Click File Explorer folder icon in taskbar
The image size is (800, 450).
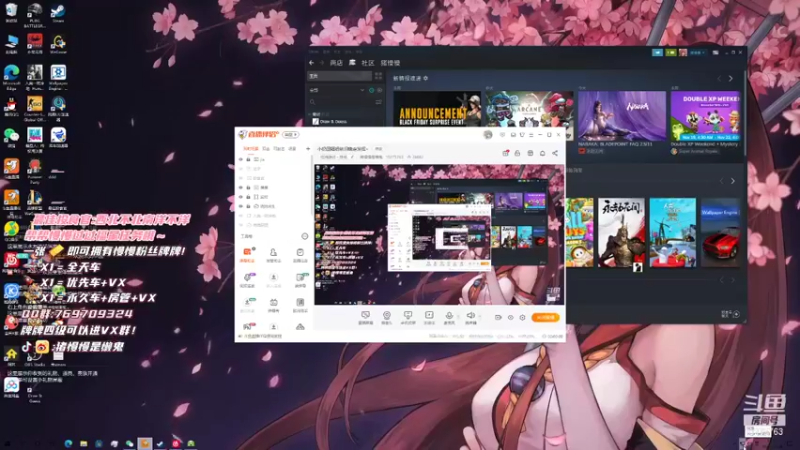pyautogui.click(x=84, y=443)
